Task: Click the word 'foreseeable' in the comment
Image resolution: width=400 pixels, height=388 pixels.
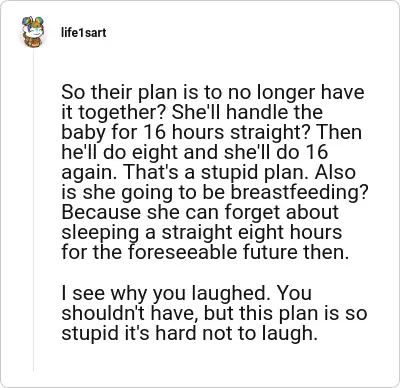Action: pos(182,252)
